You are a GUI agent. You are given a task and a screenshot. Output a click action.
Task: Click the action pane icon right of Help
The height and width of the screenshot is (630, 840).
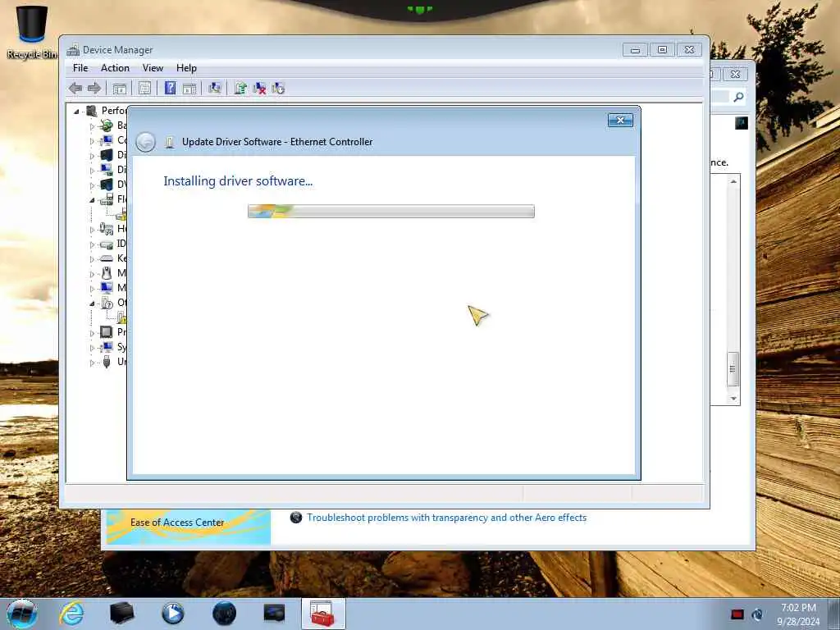tap(189, 89)
